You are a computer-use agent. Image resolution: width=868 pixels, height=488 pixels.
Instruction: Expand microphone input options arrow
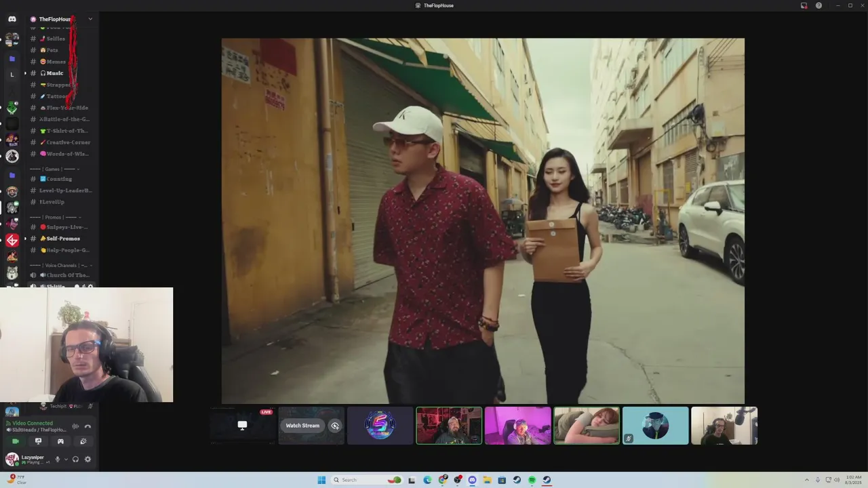[x=66, y=459]
